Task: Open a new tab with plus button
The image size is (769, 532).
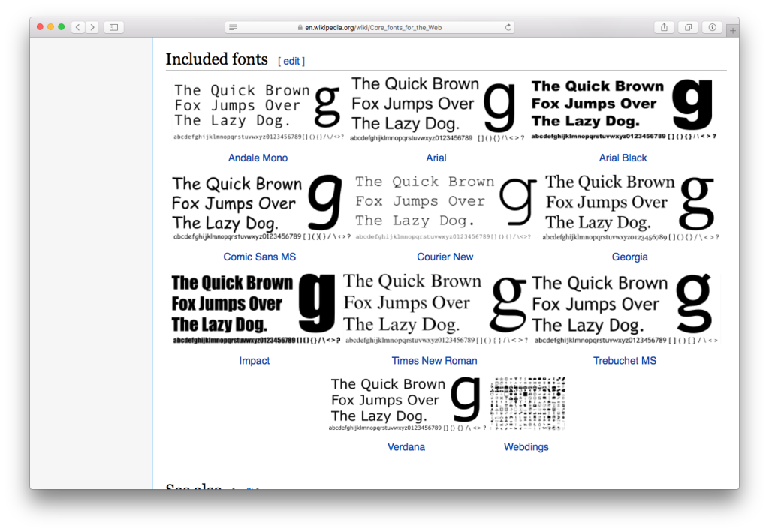Action: 733,30
